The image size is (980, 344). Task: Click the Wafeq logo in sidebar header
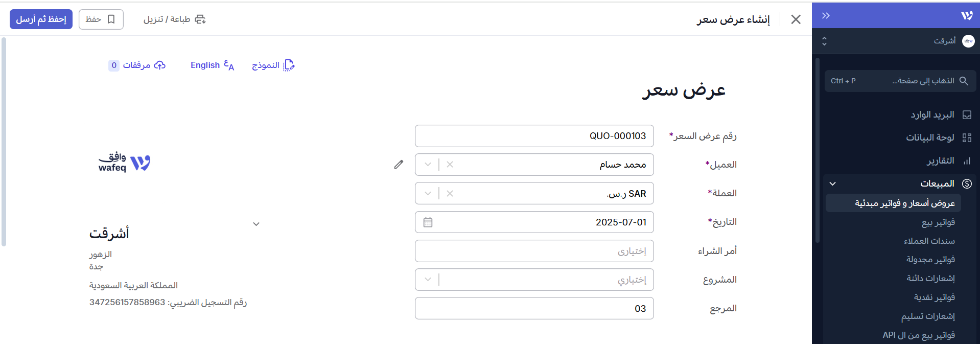coord(967,16)
